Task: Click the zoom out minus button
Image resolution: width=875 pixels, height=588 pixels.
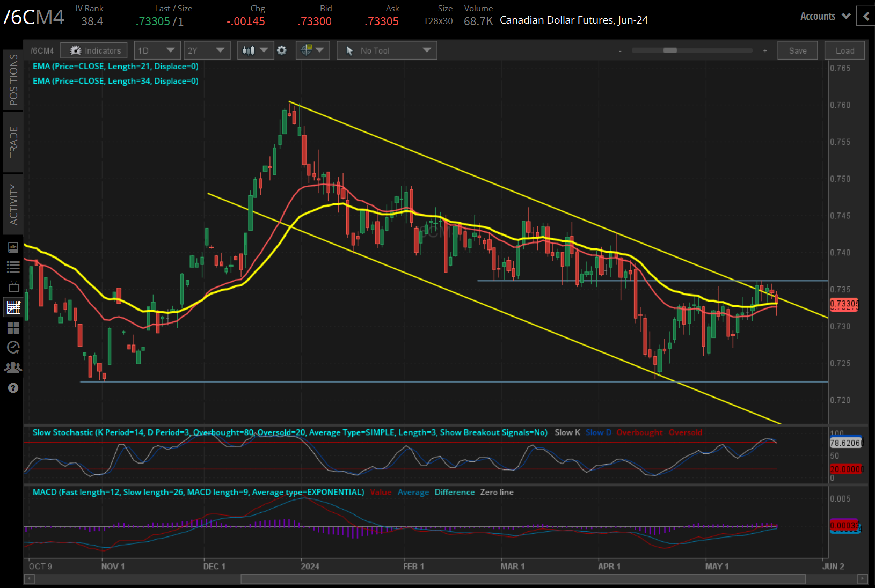Action: click(620, 51)
